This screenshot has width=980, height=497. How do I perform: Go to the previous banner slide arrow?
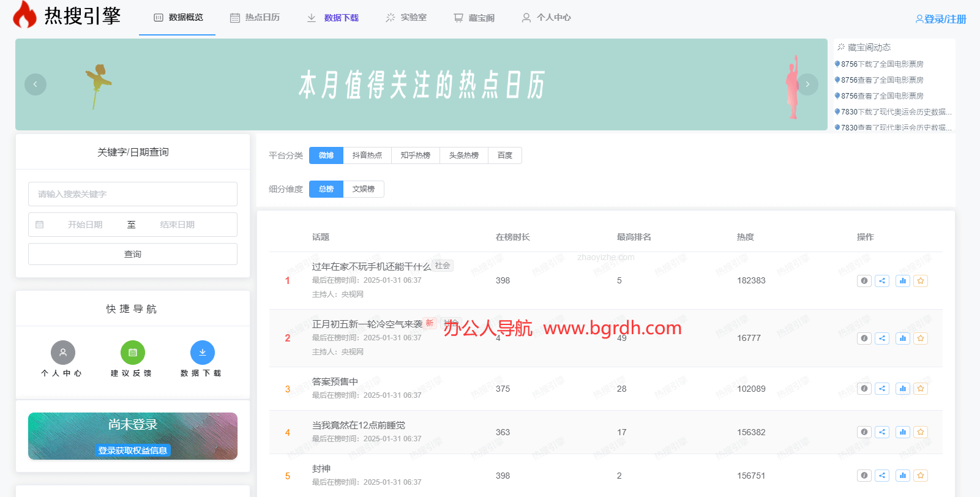pyautogui.click(x=36, y=84)
